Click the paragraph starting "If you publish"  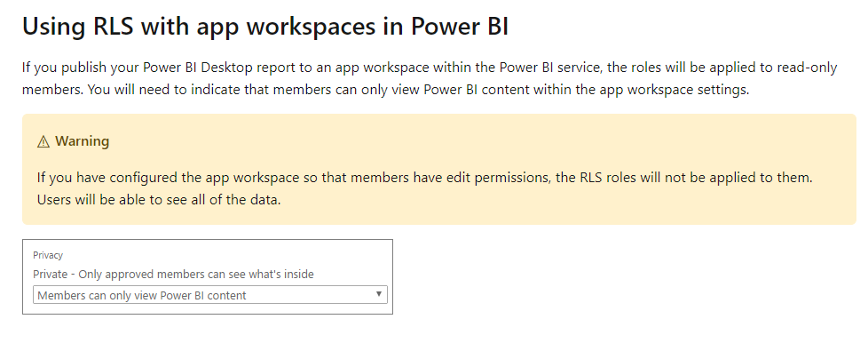[x=430, y=79]
